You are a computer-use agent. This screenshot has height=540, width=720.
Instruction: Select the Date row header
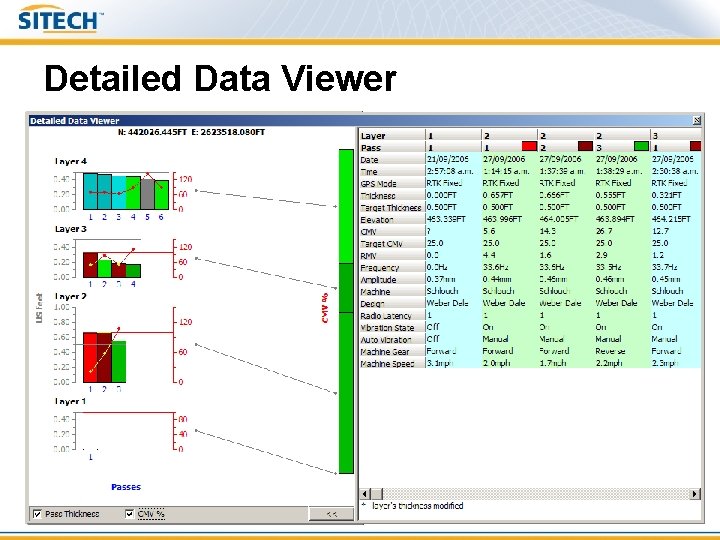tap(392, 160)
